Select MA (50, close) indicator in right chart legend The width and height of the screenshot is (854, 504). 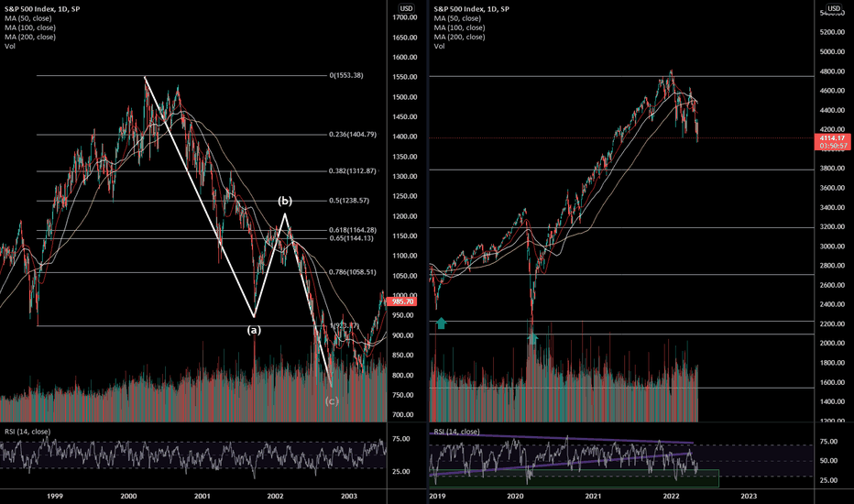[x=457, y=18]
